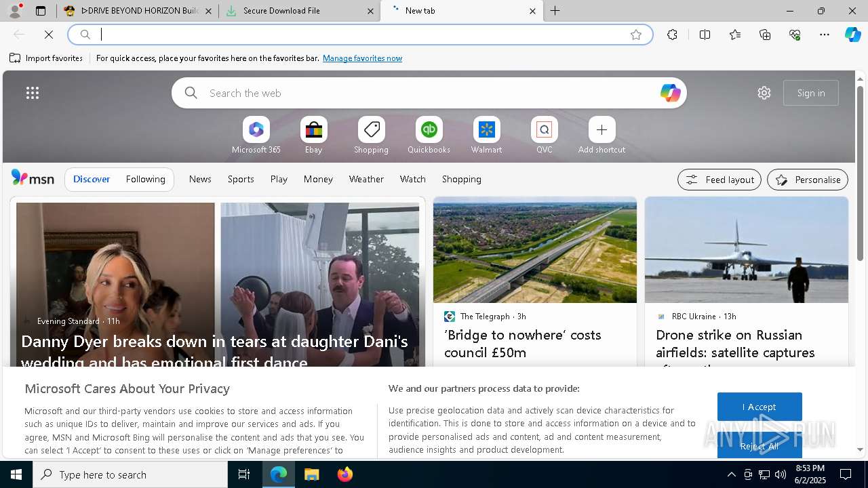Stop loading the page button
The height and width of the screenshot is (488, 868).
coord(49,35)
